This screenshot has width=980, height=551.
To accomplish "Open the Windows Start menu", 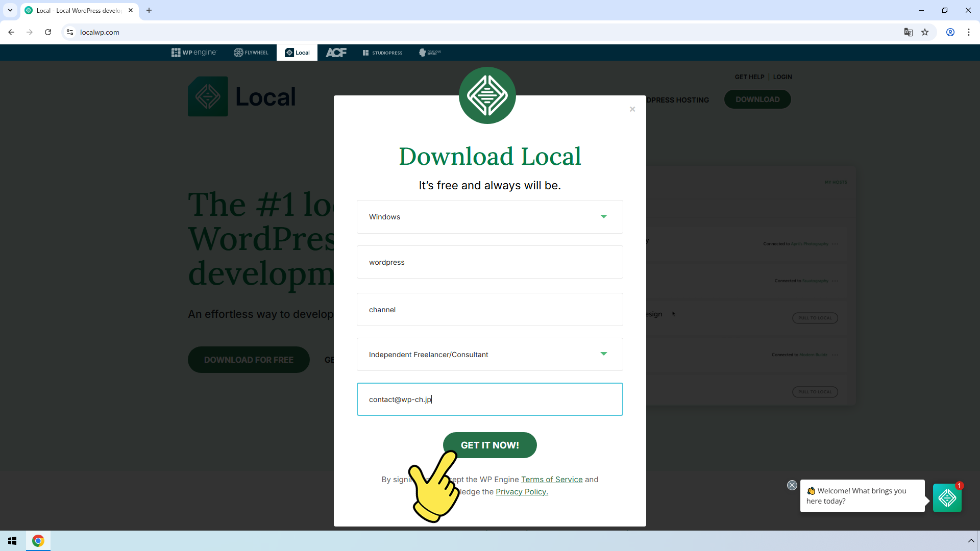I will point(12,541).
